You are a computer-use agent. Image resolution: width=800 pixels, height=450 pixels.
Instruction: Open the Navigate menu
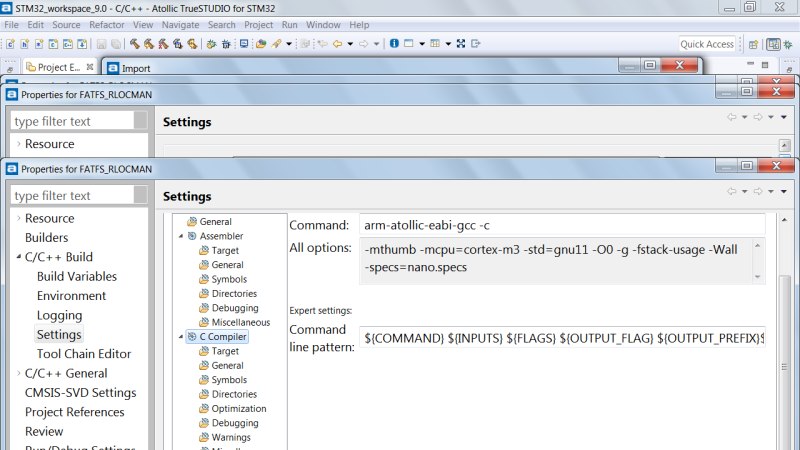[x=181, y=24]
